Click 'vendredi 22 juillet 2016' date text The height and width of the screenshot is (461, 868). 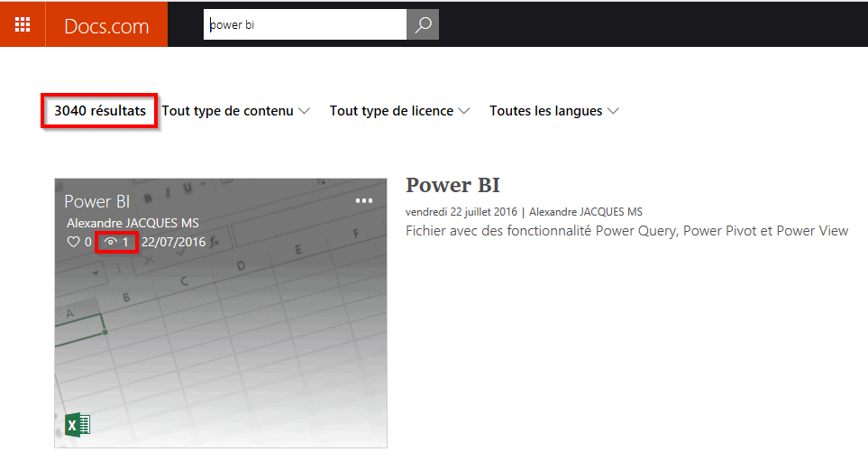461,212
